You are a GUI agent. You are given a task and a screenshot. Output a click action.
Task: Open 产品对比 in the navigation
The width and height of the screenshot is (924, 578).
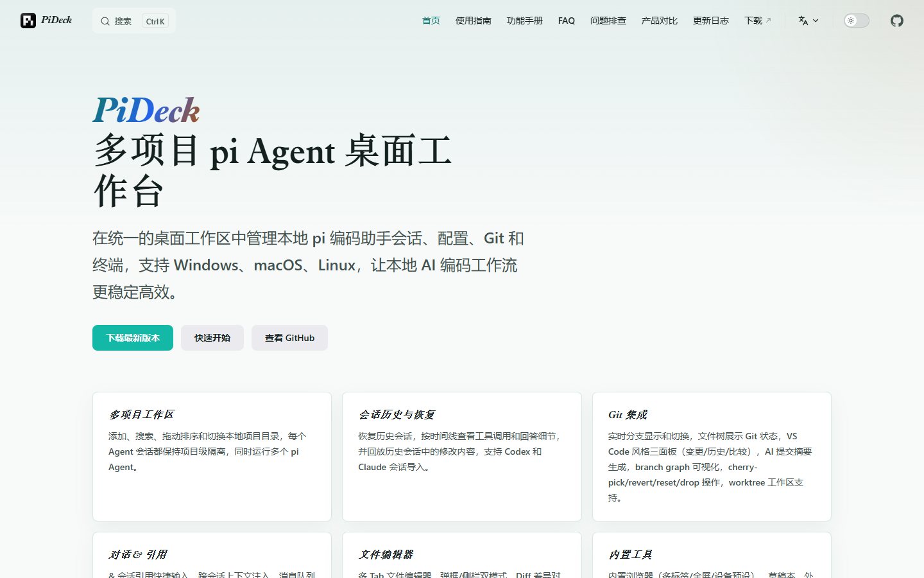(x=660, y=21)
